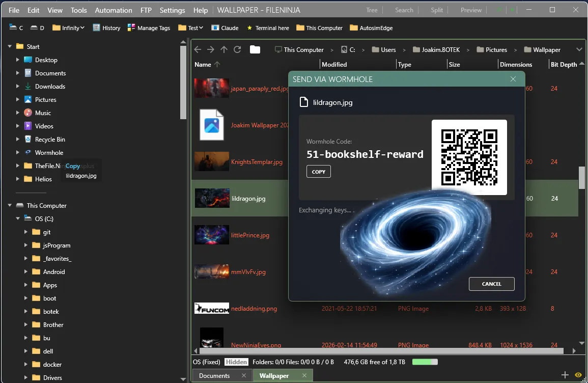Viewport: 588px width, 383px height.
Task: Select the littlePrince.jpg thumbnail
Action: coord(211,235)
